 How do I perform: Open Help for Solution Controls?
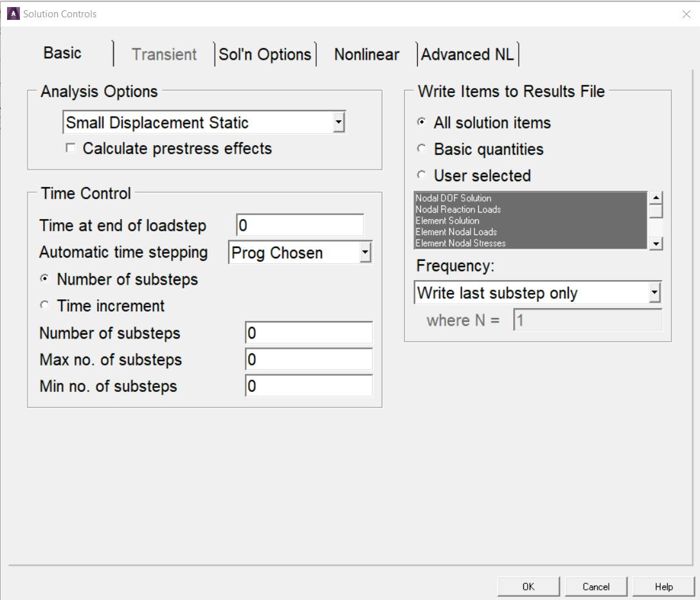click(x=663, y=587)
